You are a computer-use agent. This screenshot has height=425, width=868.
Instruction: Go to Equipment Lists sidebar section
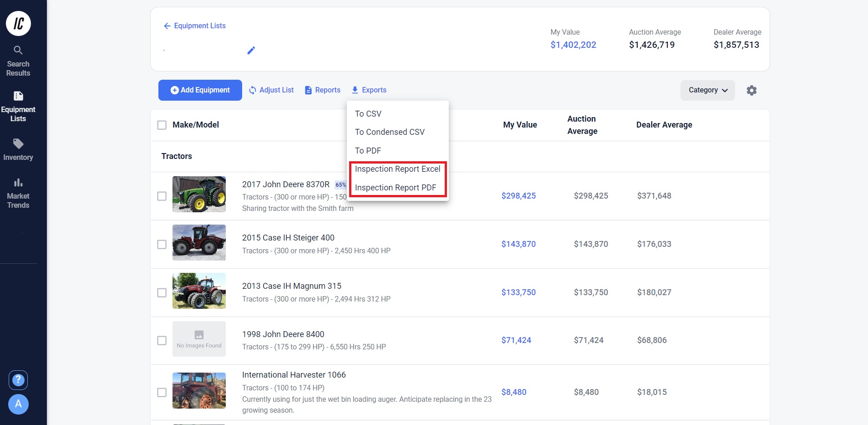click(x=18, y=107)
